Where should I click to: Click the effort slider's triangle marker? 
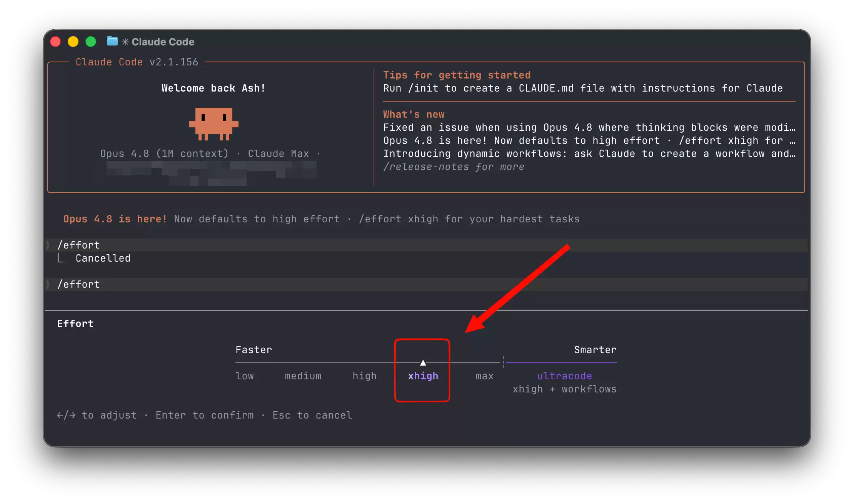(x=423, y=362)
